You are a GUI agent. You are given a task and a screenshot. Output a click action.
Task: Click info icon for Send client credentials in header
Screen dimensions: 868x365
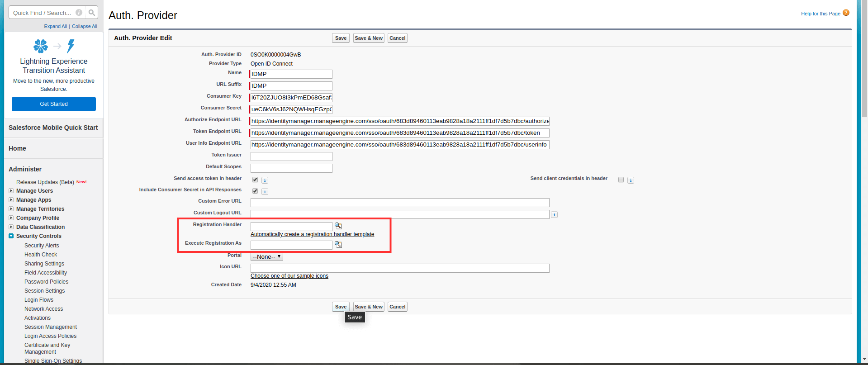pos(631,180)
